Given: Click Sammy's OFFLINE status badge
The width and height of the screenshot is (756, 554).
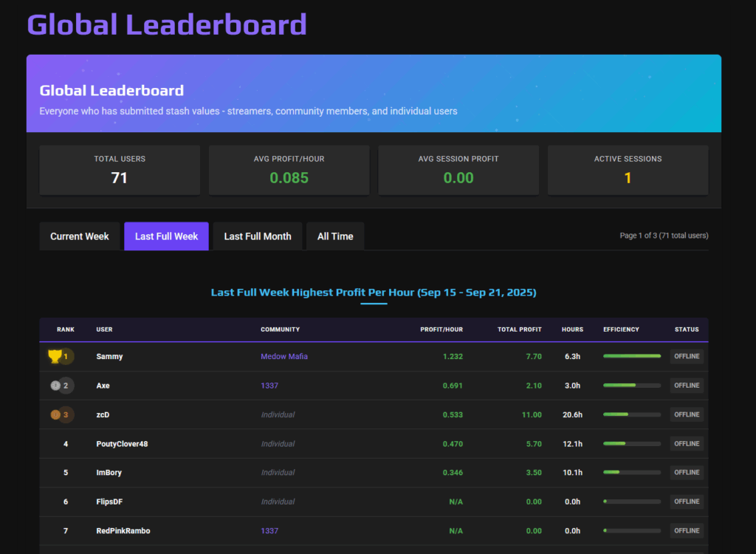Looking at the screenshot, I should [x=687, y=357].
